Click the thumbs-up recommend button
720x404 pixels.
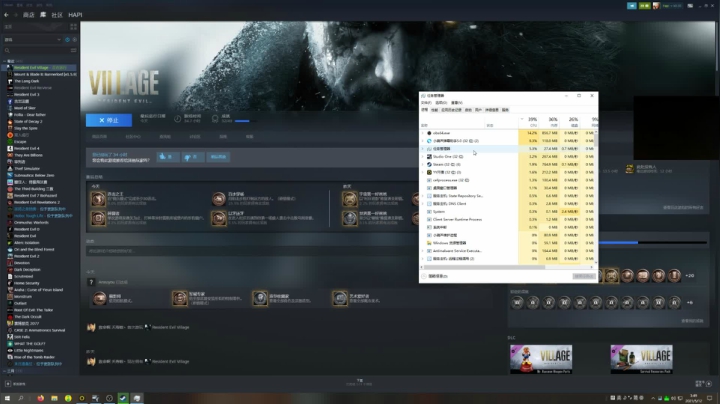pyautogui.click(x=168, y=157)
